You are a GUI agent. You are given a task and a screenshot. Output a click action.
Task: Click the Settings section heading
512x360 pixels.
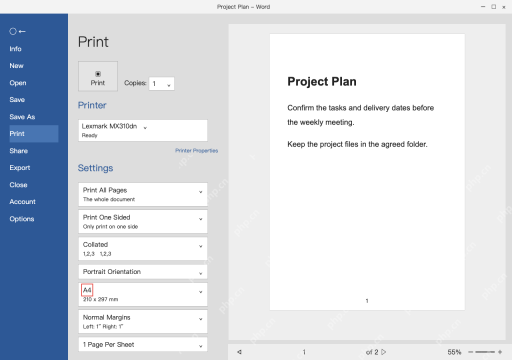(x=95, y=168)
